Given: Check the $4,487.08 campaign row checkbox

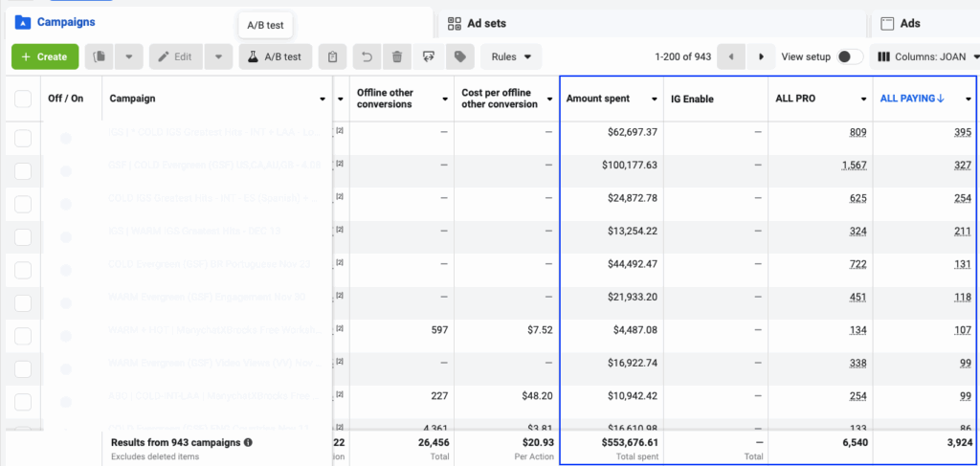Looking at the screenshot, I should click(23, 337).
